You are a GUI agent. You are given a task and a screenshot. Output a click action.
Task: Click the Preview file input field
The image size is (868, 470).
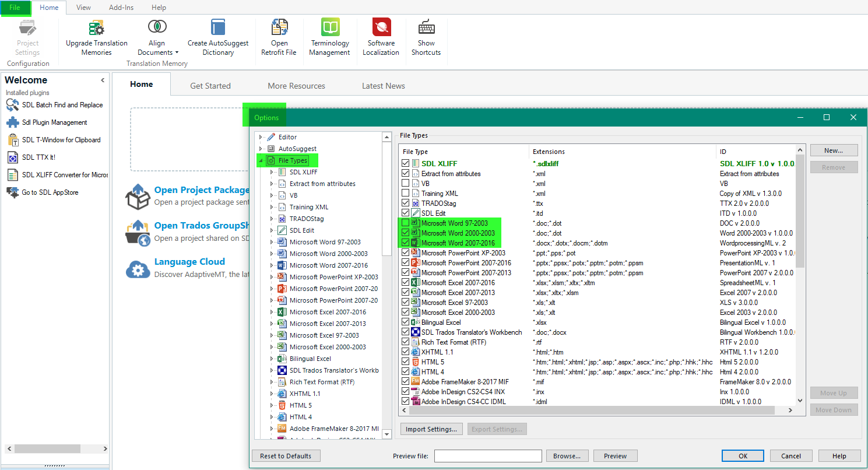488,456
